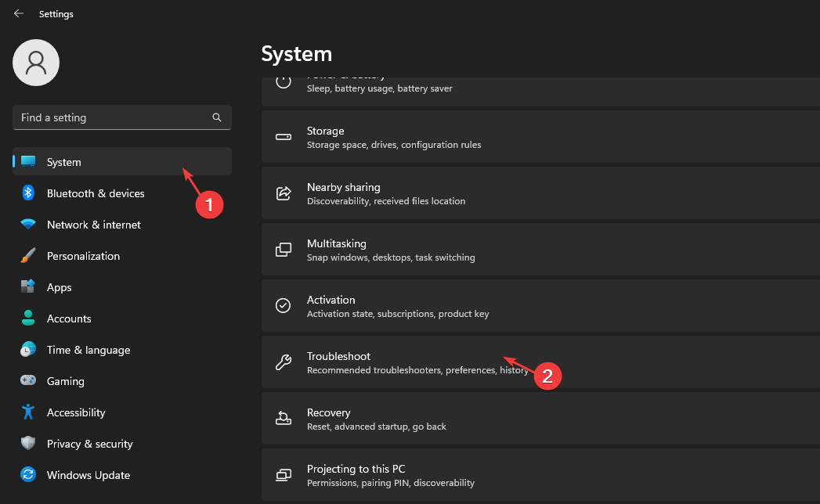Click the Wi-Fi Network icon in sidebar
Image resolution: width=820 pixels, height=504 pixels.
(x=28, y=225)
